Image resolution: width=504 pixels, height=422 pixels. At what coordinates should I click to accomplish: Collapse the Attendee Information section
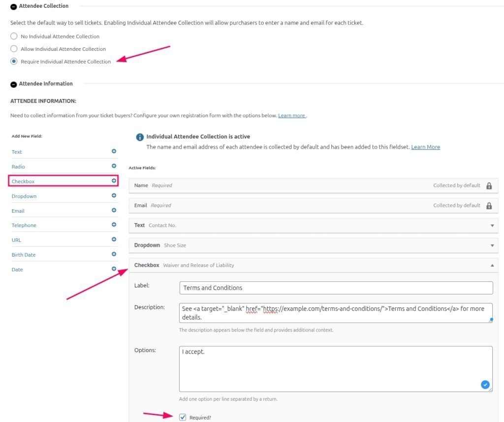pyautogui.click(x=14, y=84)
